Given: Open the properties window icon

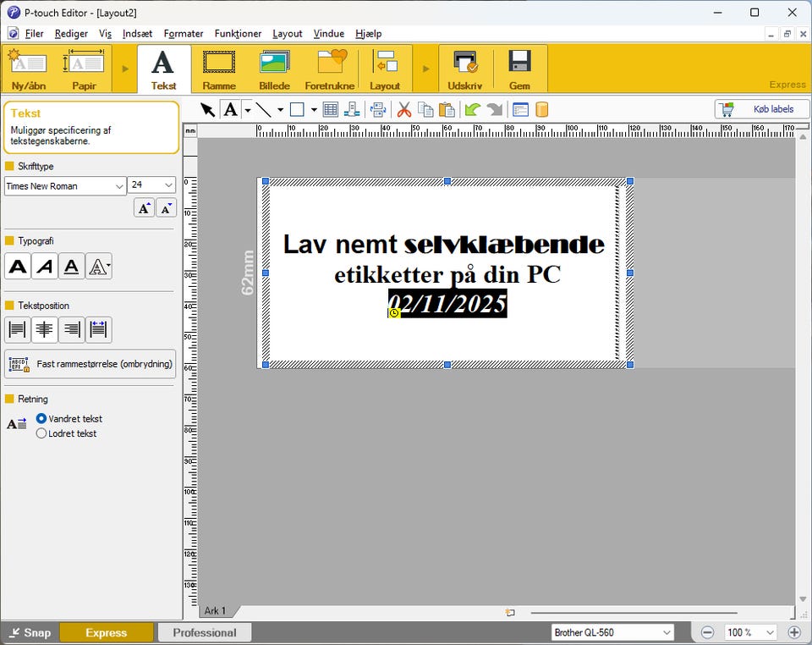Looking at the screenshot, I should tap(520, 110).
